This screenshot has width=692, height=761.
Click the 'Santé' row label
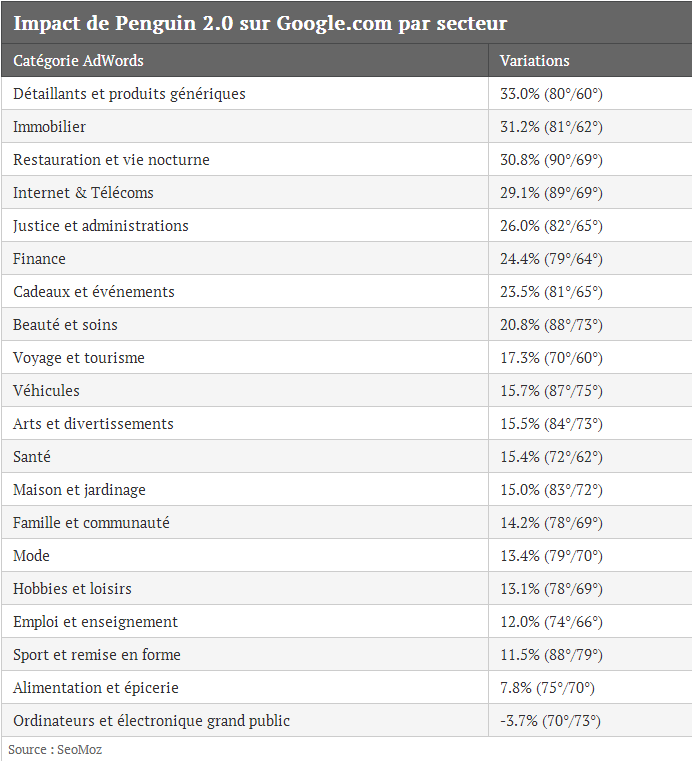[32, 457]
